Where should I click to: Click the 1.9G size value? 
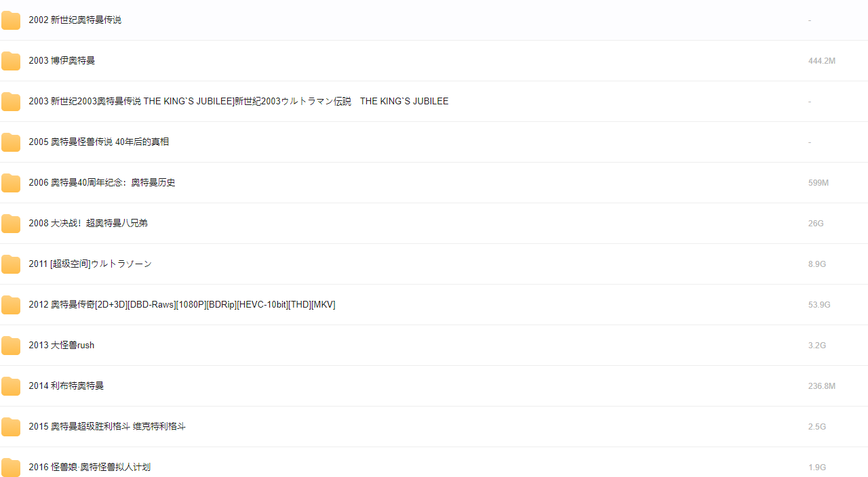pyautogui.click(x=817, y=468)
